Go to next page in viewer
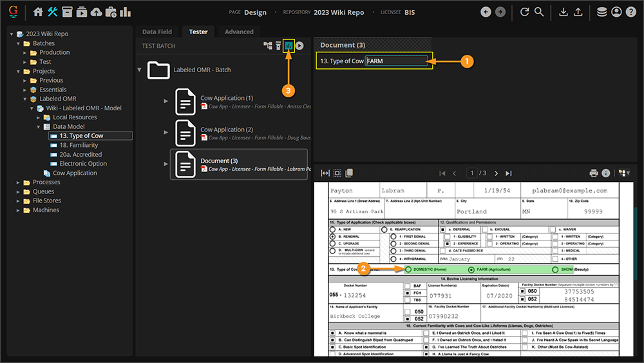The height and width of the screenshot is (363, 644). coord(496,173)
